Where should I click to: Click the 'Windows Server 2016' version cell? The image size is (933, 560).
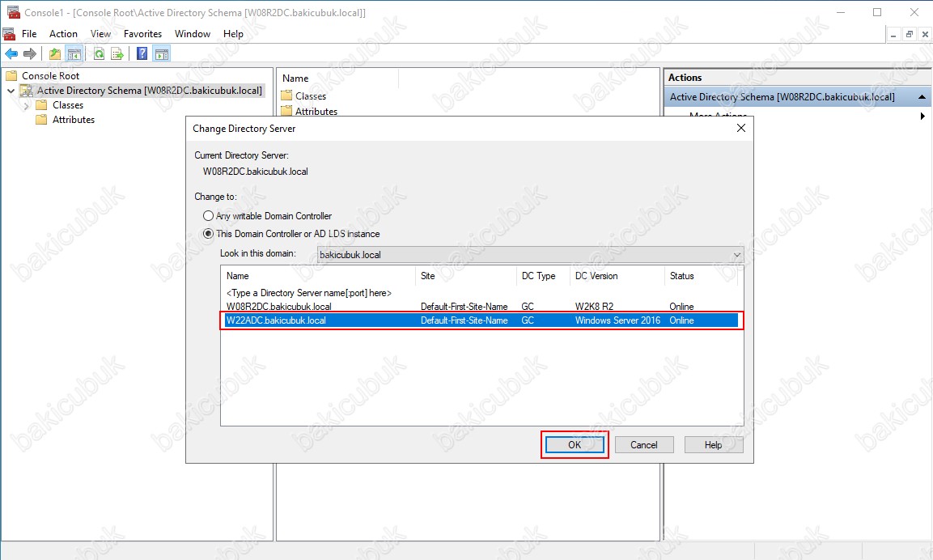tap(617, 320)
